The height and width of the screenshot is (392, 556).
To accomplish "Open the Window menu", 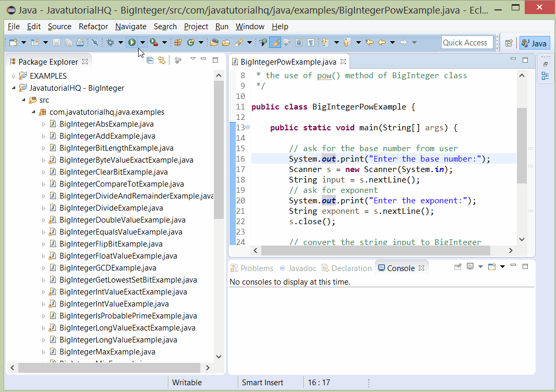I will [250, 27].
